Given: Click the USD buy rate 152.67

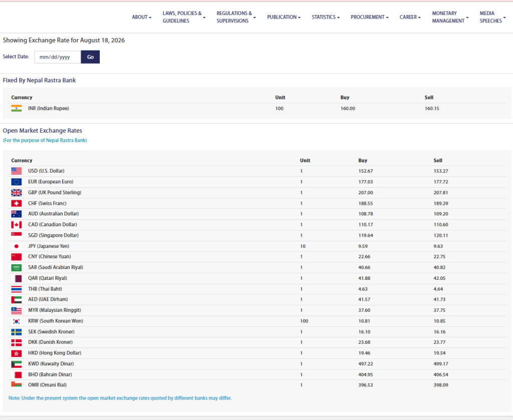Looking at the screenshot, I should coord(365,171).
